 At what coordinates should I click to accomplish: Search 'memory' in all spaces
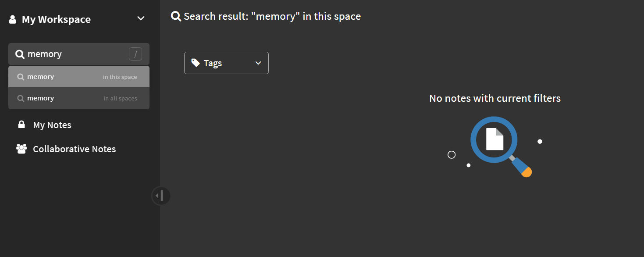(79, 98)
